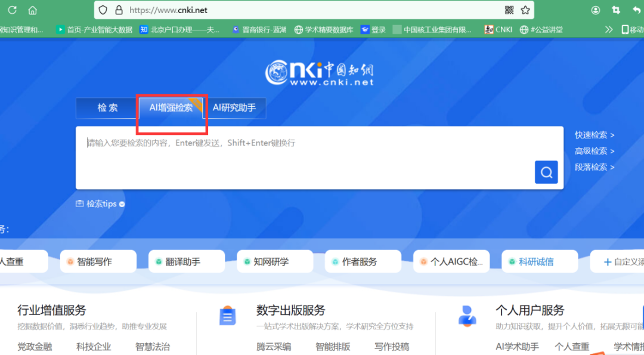Screen dimensions: 644x355
Task: Open the AI学术助手 link
Action: (517, 347)
